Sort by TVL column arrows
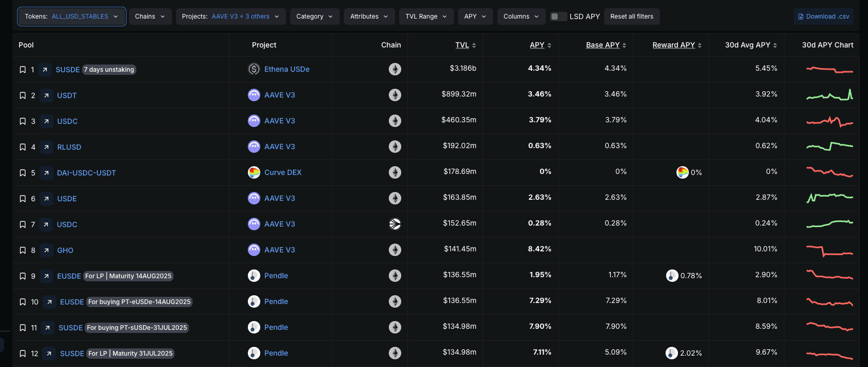 tap(474, 45)
